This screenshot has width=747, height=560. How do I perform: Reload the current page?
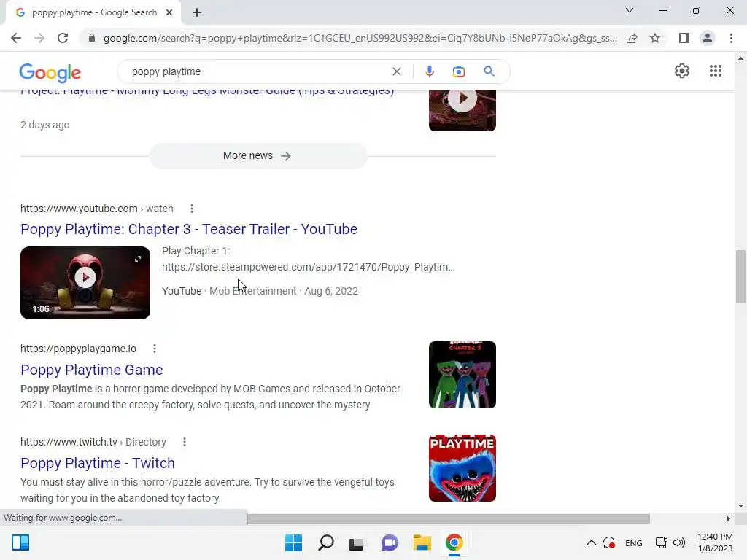coord(63,38)
